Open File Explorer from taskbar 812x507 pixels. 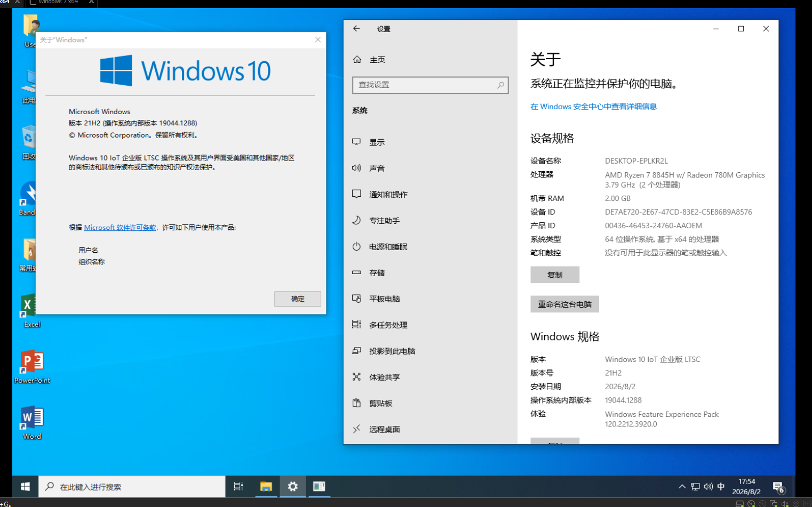click(x=266, y=487)
